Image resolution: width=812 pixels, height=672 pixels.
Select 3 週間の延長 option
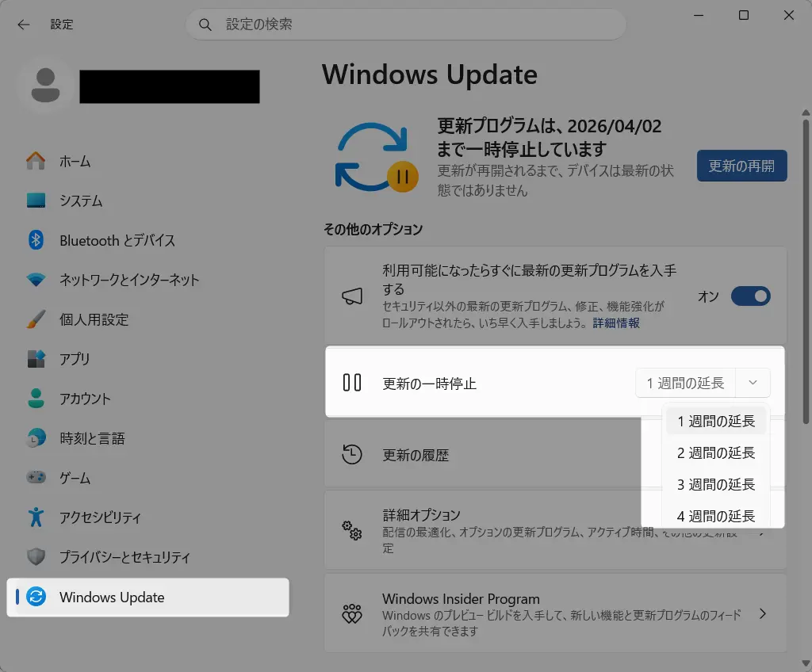(715, 485)
